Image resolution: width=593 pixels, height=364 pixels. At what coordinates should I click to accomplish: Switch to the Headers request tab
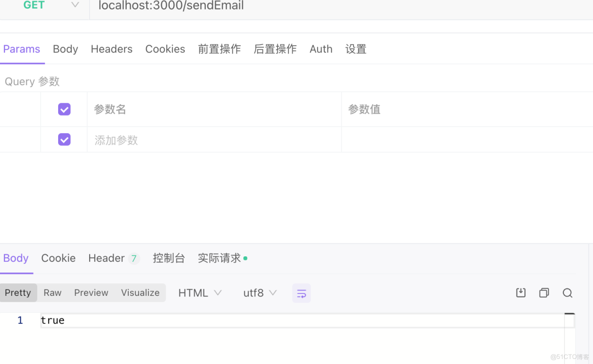coord(111,49)
